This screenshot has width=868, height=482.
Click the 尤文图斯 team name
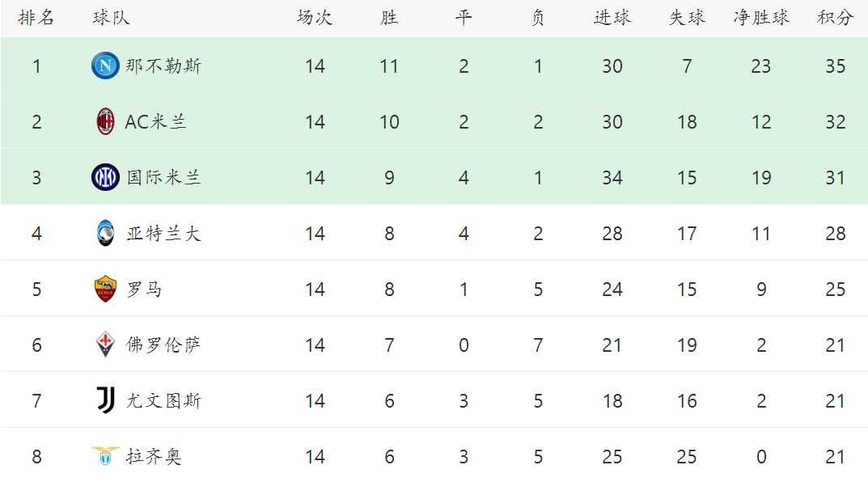pyautogui.click(x=163, y=400)
